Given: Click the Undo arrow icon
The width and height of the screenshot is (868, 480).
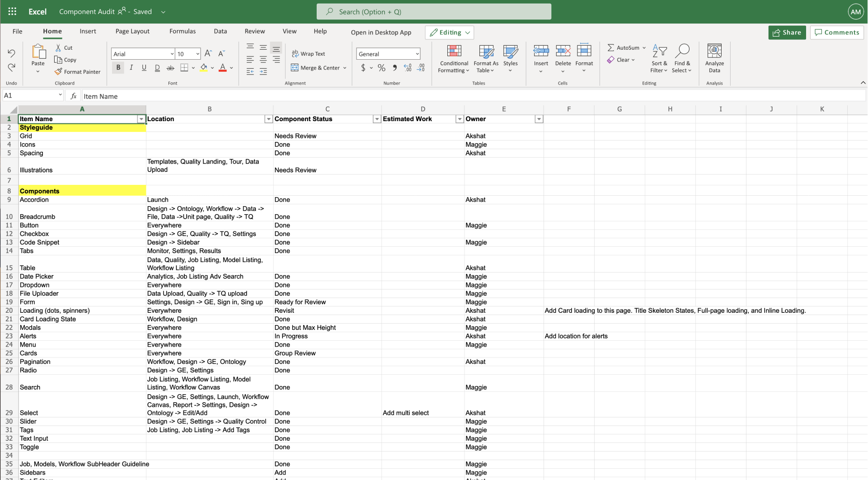Looking at the screenshot, I should tap(11, 53).
